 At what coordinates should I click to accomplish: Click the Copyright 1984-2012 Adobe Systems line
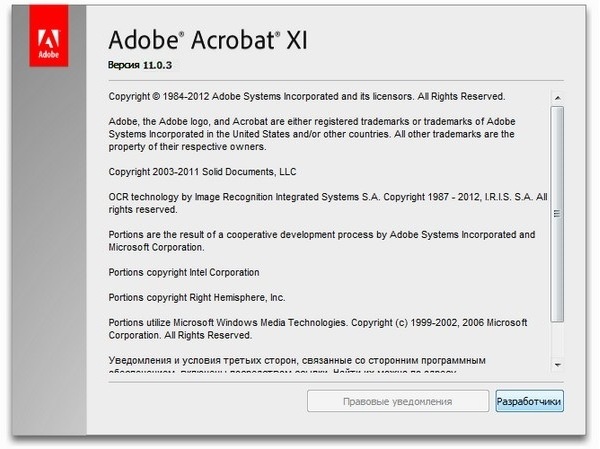click(306, 97)
